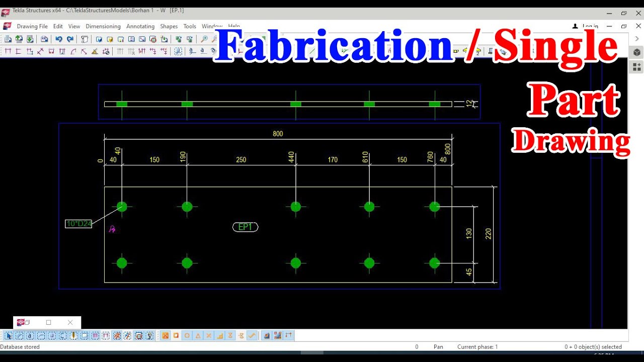Click the red target detail view icon
The height and width of the screenshot is (362, 644).
pyautogui.click(x=153, y=39)
